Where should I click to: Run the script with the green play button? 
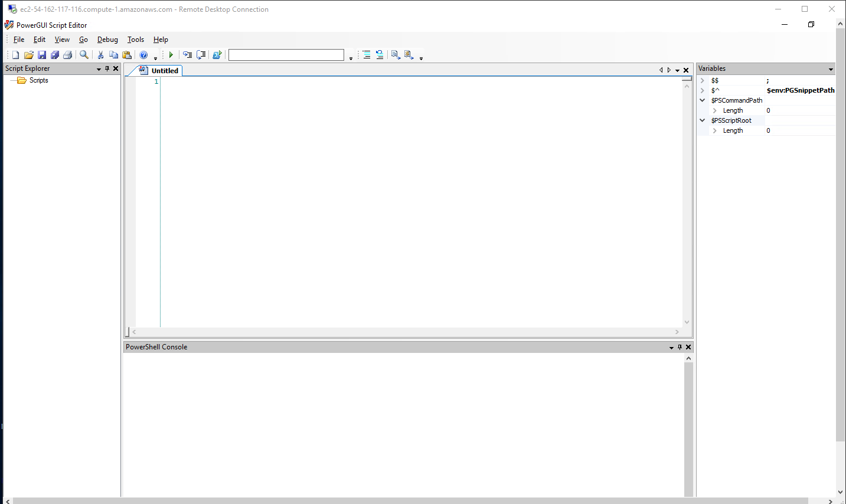click(171, 55)
